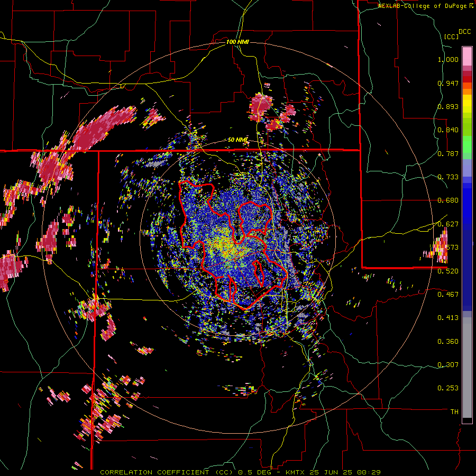
Task: Click the 50 NMI range ring label
Action: (x=237, y=140)
